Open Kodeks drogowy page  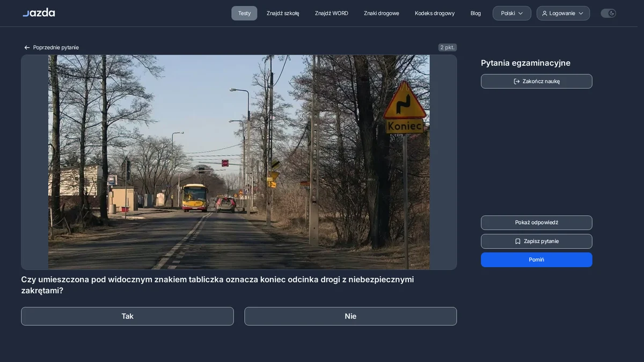pos(435,13)
